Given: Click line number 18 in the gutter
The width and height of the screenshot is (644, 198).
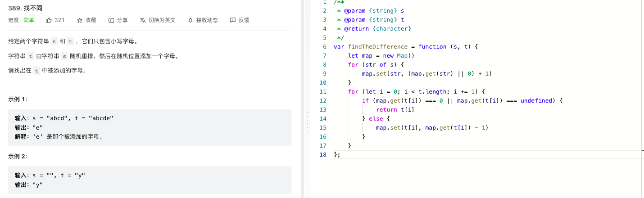Looking at the screenshot, I should (x=322, y=155).
